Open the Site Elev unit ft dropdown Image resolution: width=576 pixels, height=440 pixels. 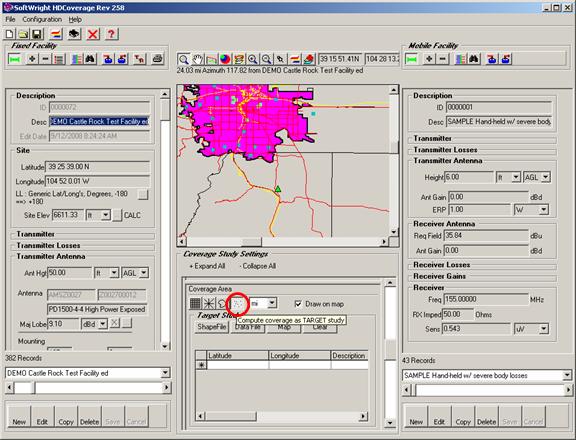click(105, 215)
